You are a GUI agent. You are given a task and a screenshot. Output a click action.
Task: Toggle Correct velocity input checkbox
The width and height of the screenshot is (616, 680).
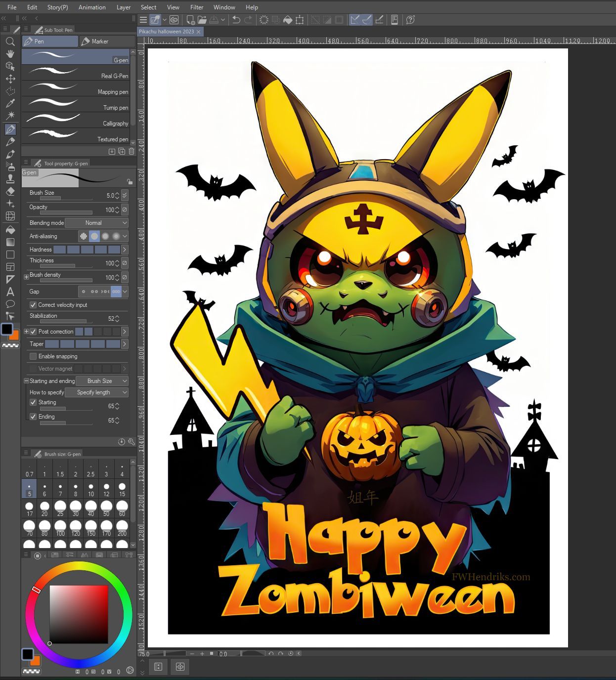coord(33,305)
